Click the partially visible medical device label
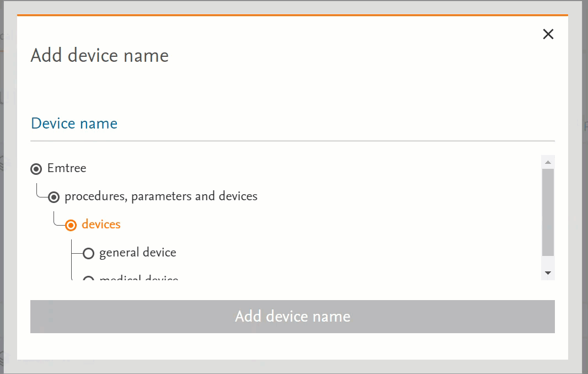Viewport: 588px width, 374px height. [x=138, y=279]
